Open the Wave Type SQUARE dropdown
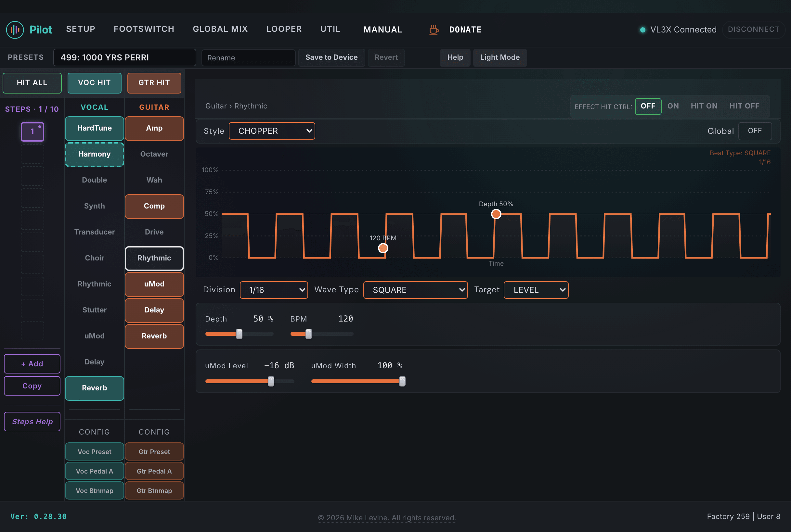The width and height of the screenshot is (791, 532). pos(415,290)
